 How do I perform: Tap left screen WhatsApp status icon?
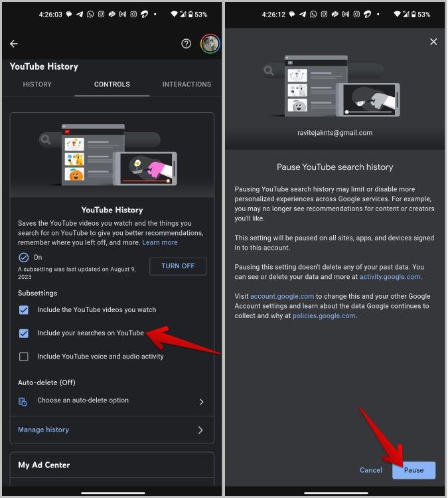coord(90,15)
